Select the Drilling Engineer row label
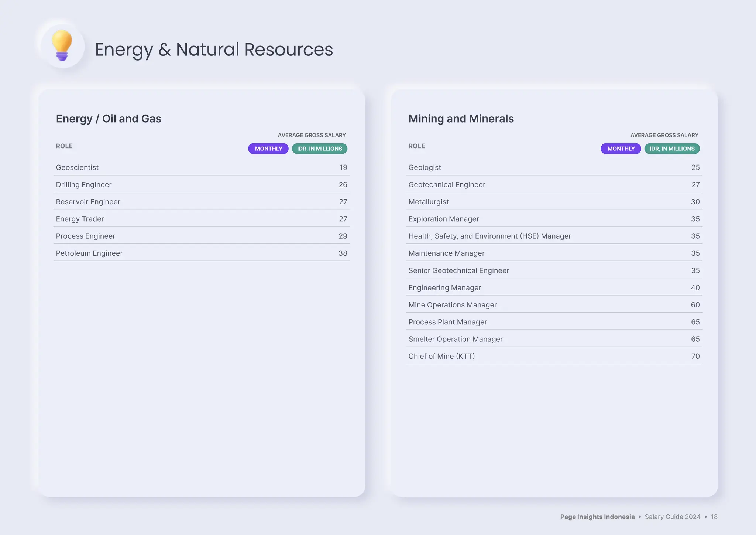Image resolution: width=756 pixels, height=535 pixels. coord(84,185)
